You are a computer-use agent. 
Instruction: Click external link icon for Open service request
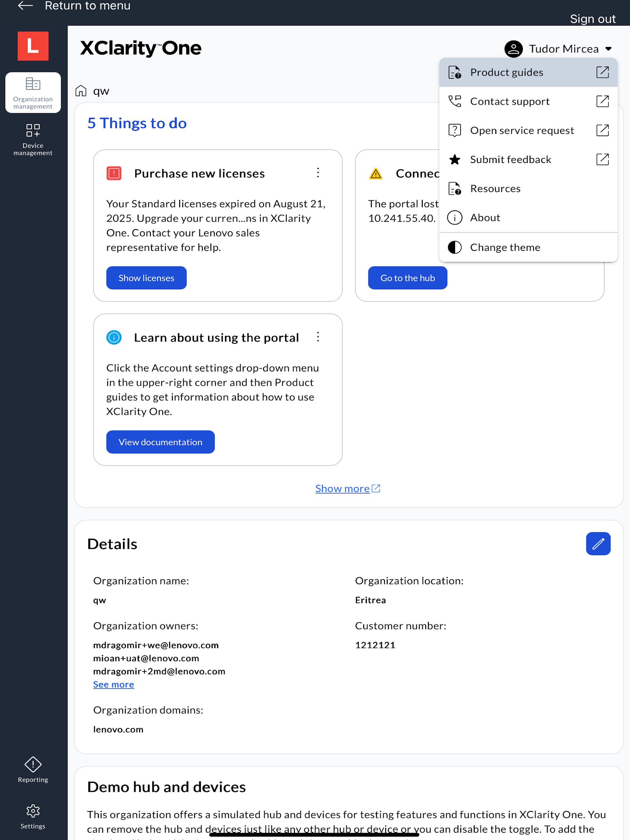click(603, 130)
